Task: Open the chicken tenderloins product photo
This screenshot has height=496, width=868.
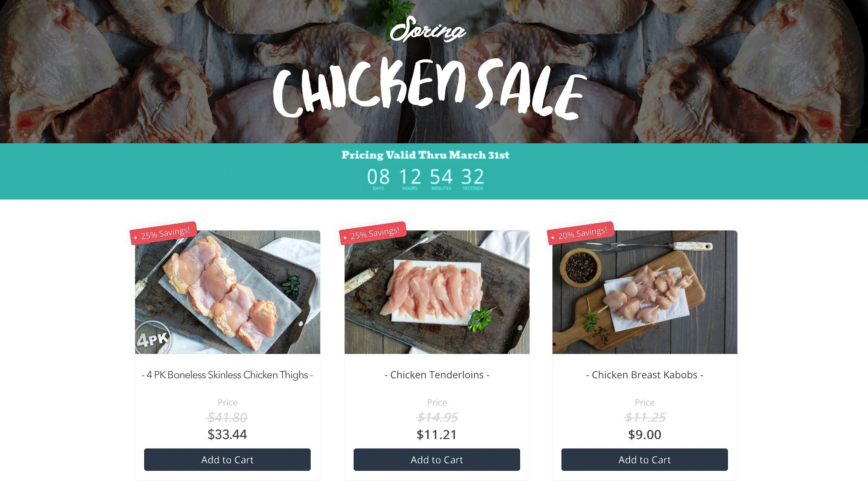Action: [x=437, y=292]
